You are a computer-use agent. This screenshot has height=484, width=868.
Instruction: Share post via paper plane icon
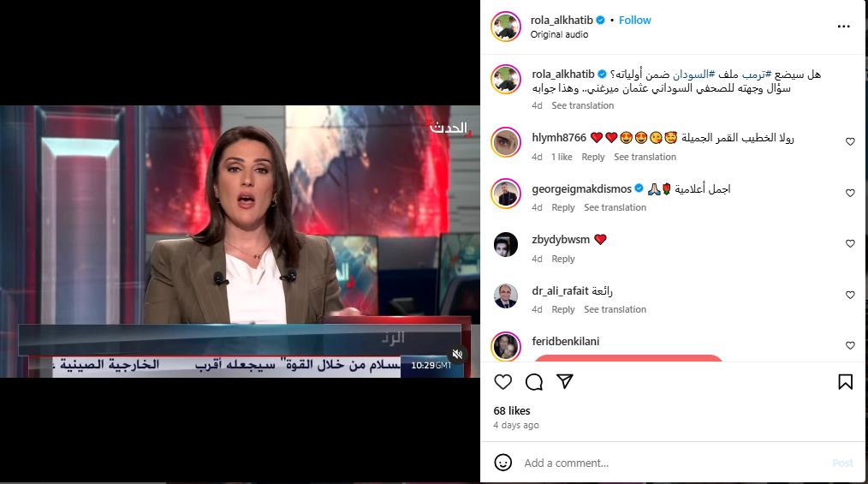click(565, 381)
